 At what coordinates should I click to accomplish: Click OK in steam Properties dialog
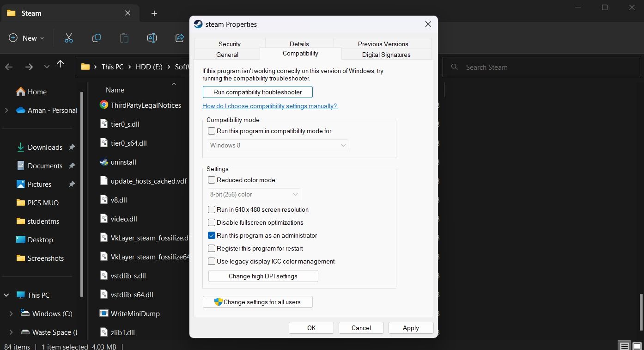click(x=311, y=328)
